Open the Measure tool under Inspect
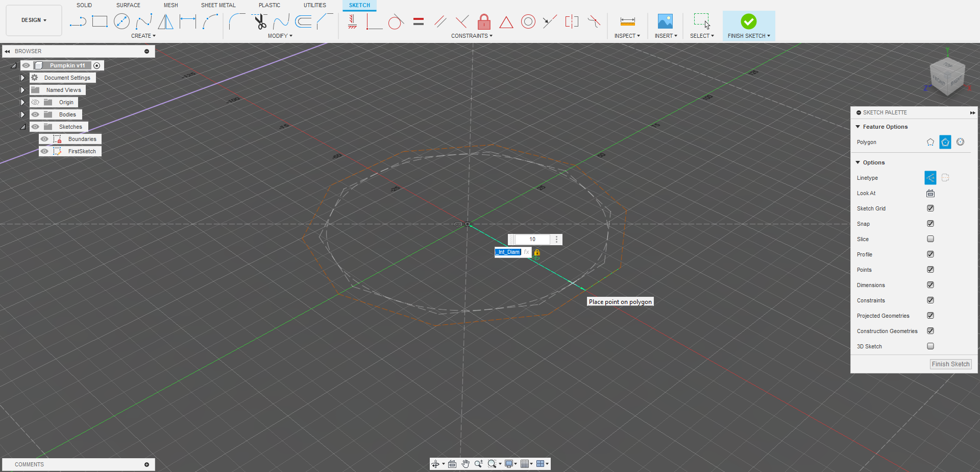 [x=627, y=21]
